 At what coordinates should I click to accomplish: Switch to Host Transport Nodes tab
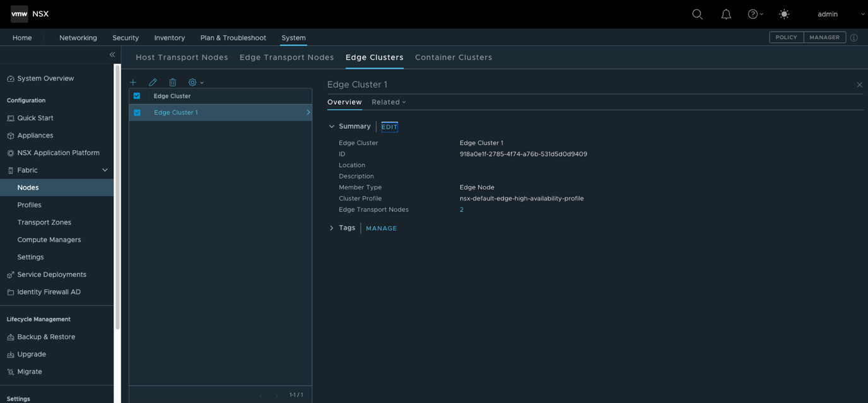click(182, 57)
